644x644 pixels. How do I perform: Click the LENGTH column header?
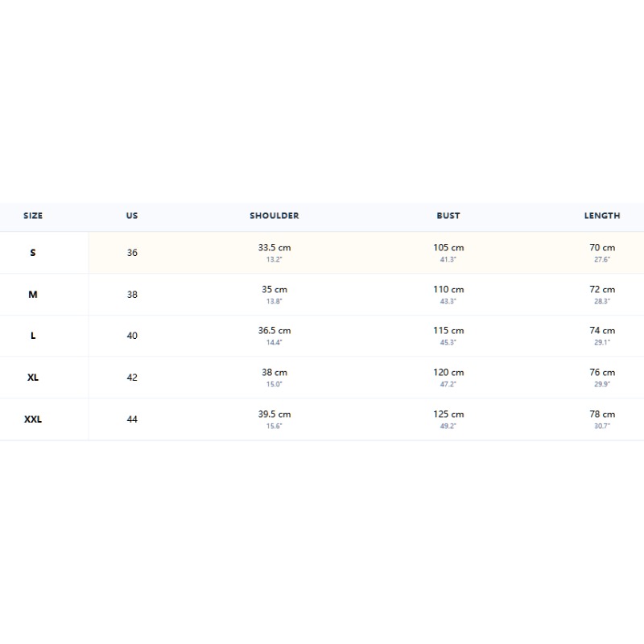coord(602,216)
